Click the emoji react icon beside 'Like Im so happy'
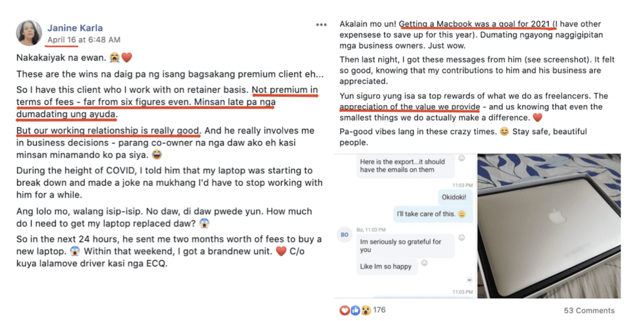This screenshot has height=321, width=644. pyautogui.click(x=425, y=262)
